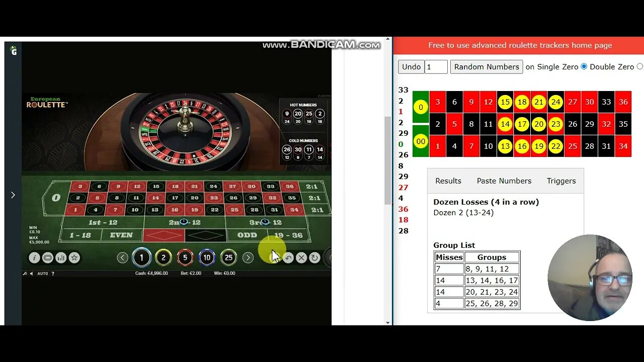
Task: Click the Random Numbers button
Action: click(487, 67)
